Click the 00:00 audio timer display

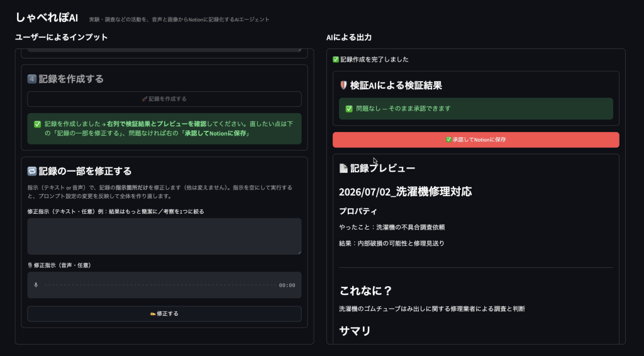click(287, 286)
